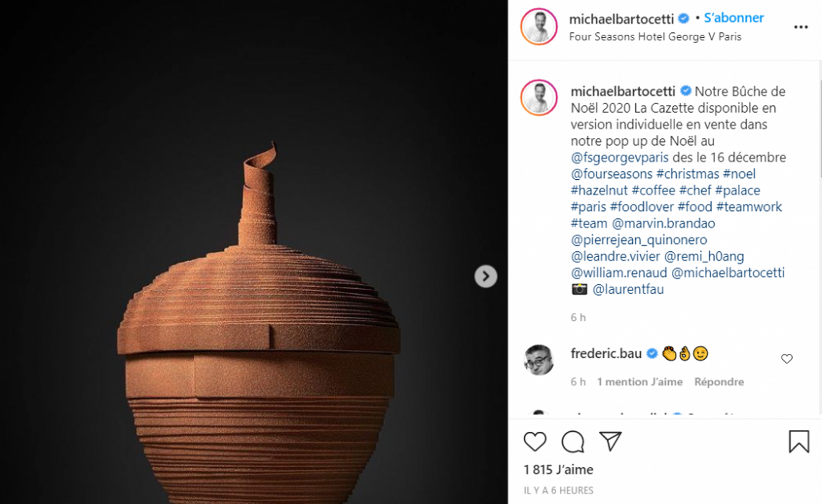This screenshot has height=504, width=822.
Task: Click the header profile avatar
Action: pos(539,27)
